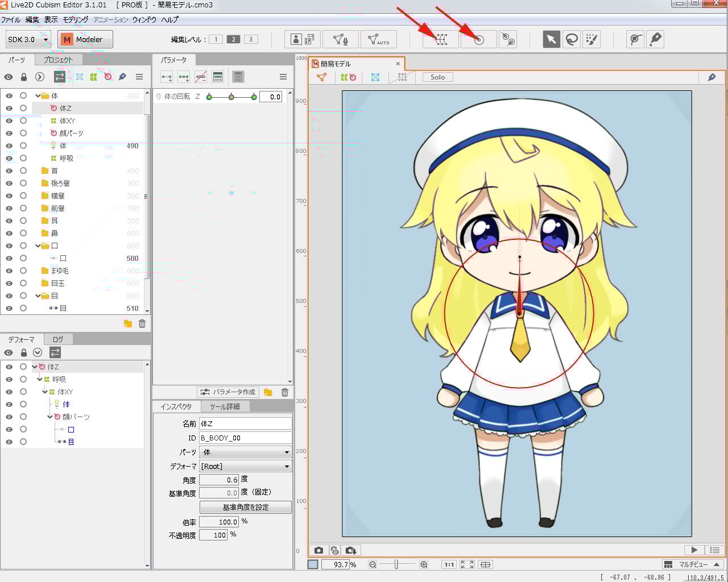Collapse the 体 folder in parts tree
Image resolution: width=728 pixels, height=582 pixels.
click(x=38, y=95)
